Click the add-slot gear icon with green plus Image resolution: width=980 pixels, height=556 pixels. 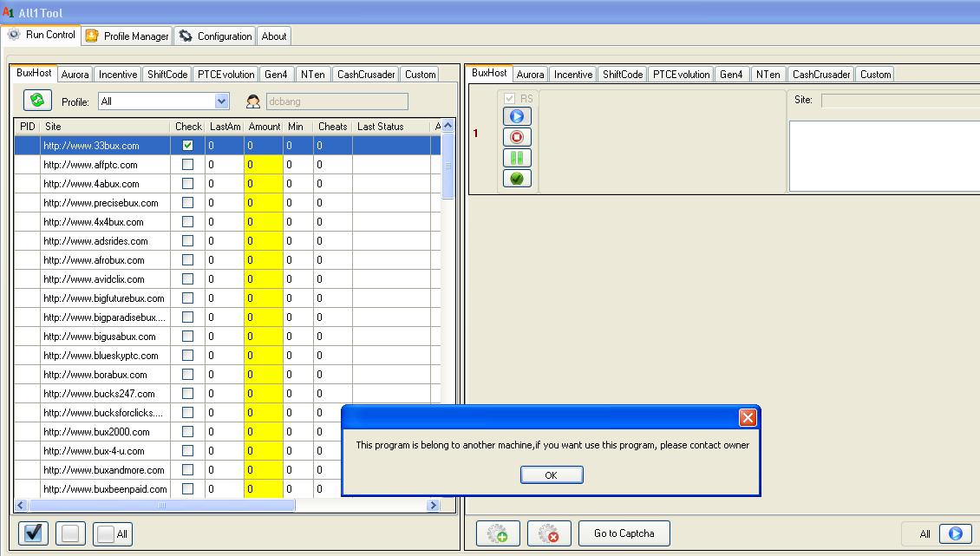pos(498,533)
